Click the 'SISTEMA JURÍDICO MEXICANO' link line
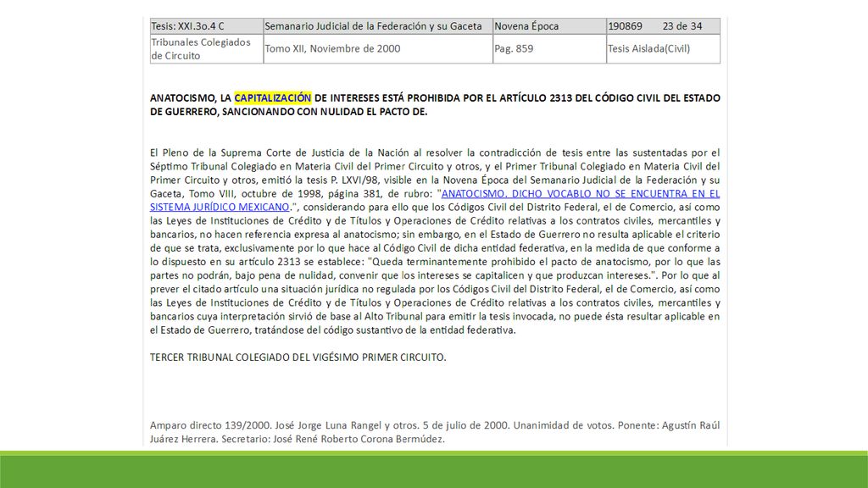 (x=220, y=207)
